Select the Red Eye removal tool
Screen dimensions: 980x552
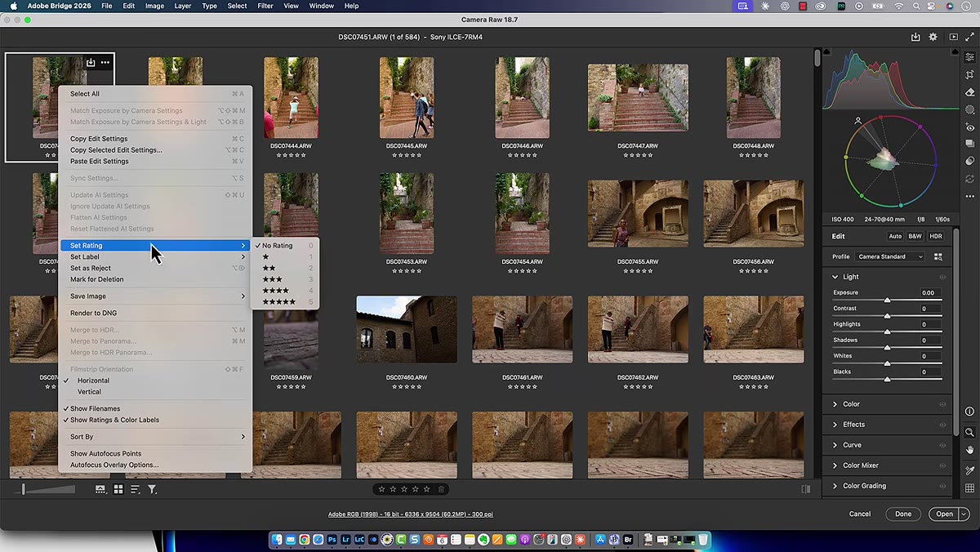969,127
